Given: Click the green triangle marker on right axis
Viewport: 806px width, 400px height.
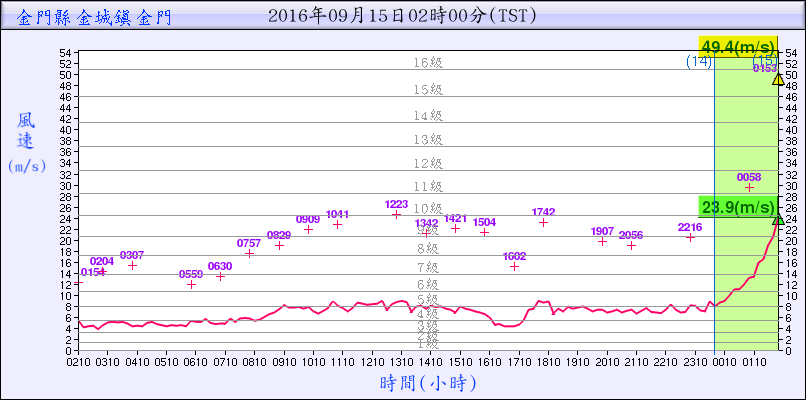Looking at the screenshot, I should [778, 219].
